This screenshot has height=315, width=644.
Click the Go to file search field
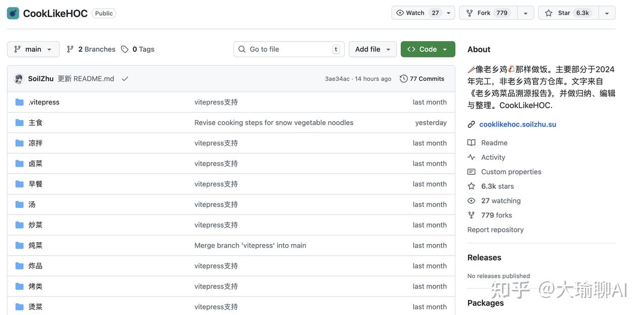click(289, 49)
